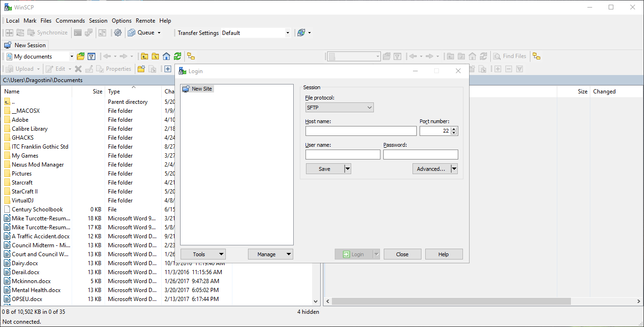
Task: Open the Options menu
Action: point(122,21)
